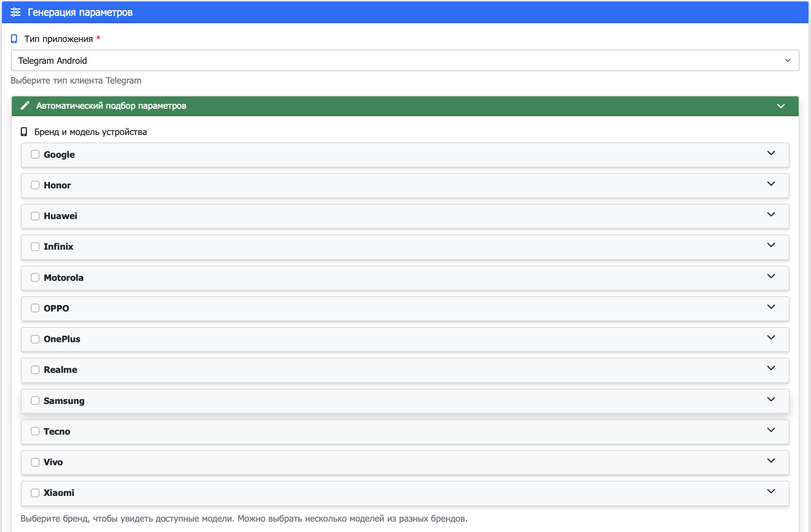Expand the Motorola row chevron

[770, 276]
